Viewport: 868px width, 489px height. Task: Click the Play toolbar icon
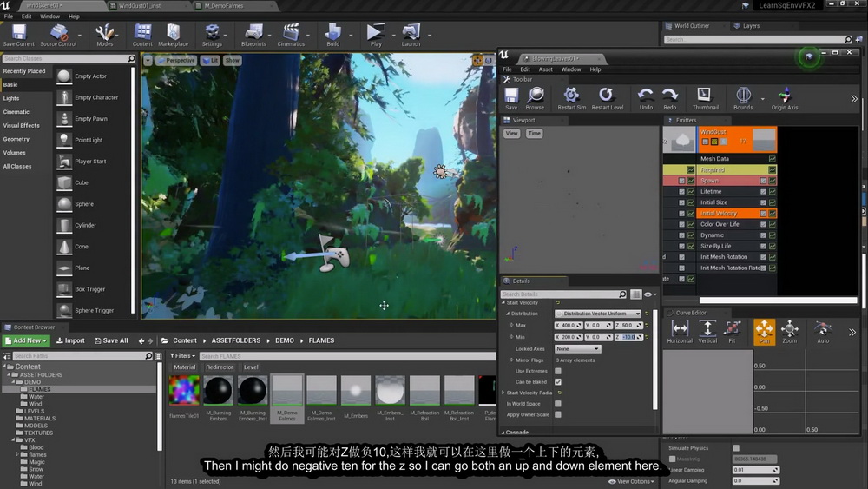point(376,36)
